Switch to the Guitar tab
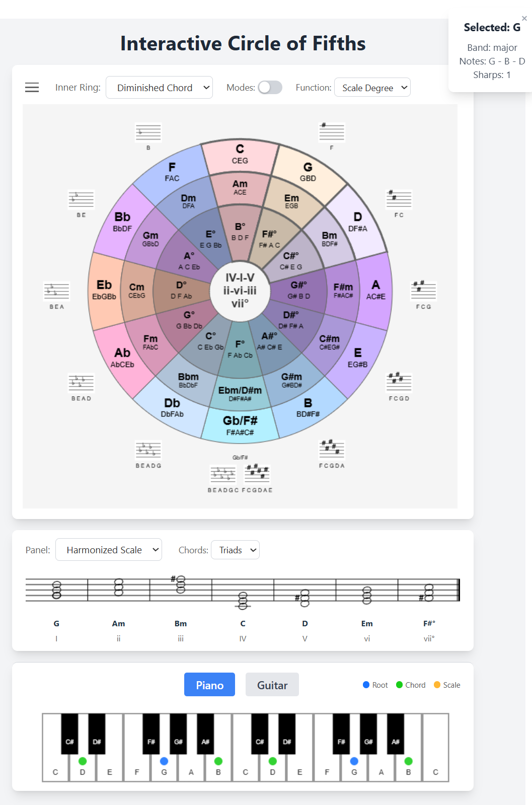Image resolution: width=532 pixels, height=805 pixels. tap(272, 685)
